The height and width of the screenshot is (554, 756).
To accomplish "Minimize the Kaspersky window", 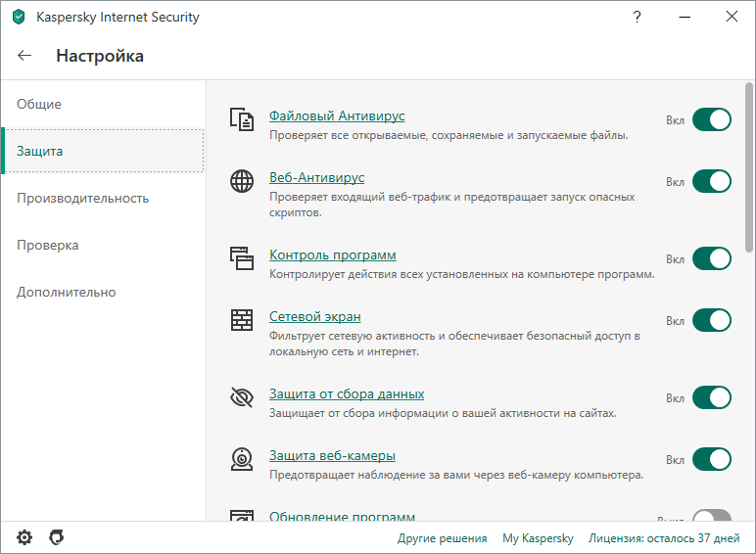I will tap(685, 17).
